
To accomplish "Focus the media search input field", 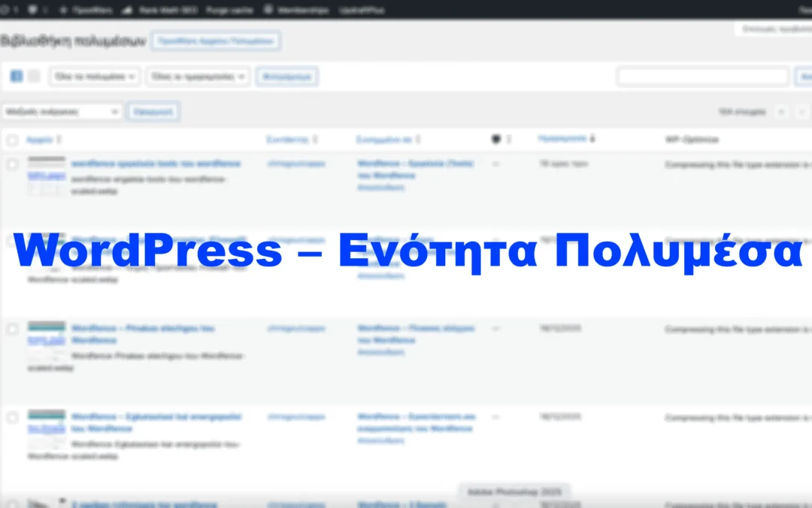I will (703, 77).
